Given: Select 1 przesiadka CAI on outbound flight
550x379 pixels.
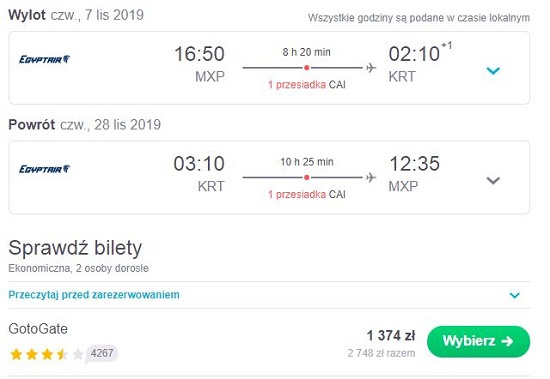Looking at the screenshot, I should pyautogui.click(x=307, y=85).
